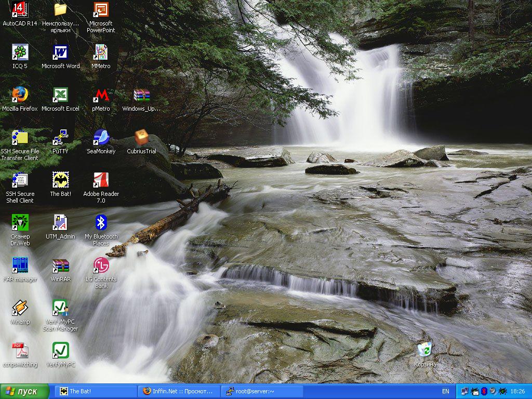Click the pMetro shortcut with red M
This screenshot has width=532, height=399.
[x=101, y=99]
